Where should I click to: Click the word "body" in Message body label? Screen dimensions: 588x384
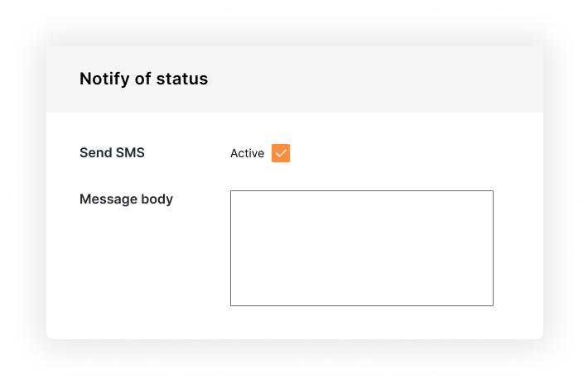click(x=157, y=199)
